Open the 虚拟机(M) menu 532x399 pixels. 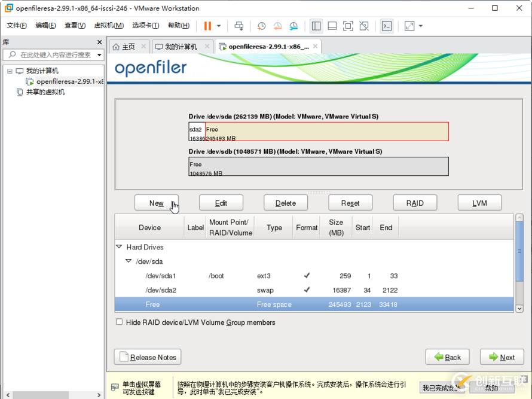[109, 26]
